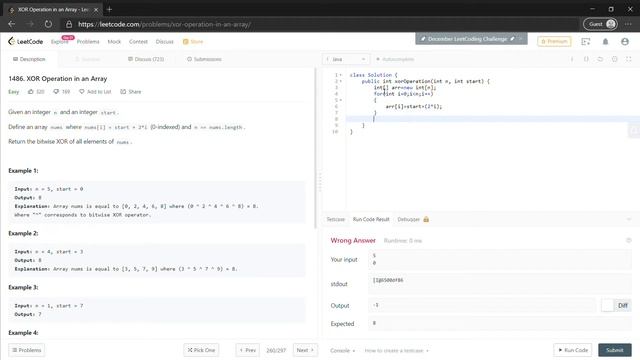Click the Share button
The height and width of the screenshot is (360, 640).
click(131, 92)
